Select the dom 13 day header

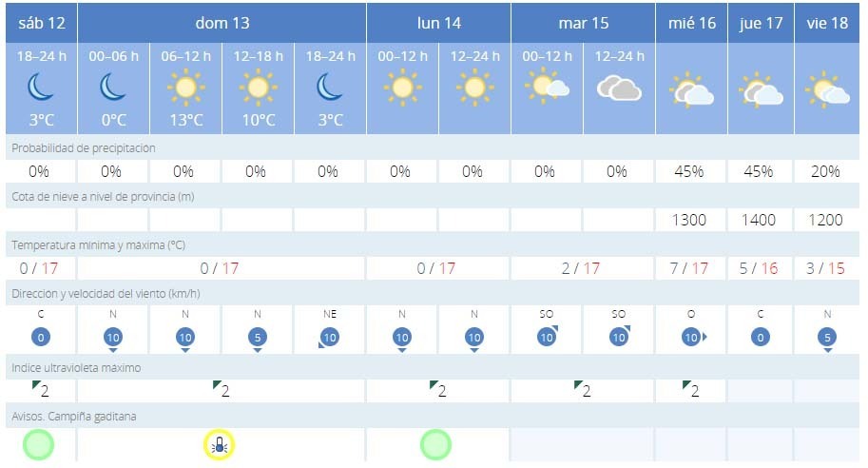222,23
